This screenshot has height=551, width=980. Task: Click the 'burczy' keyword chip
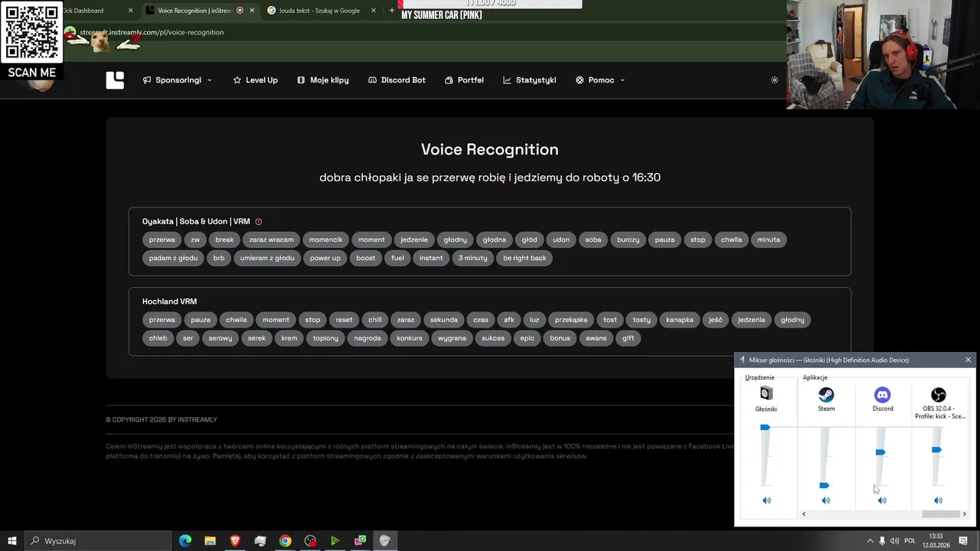click(628, 240)
